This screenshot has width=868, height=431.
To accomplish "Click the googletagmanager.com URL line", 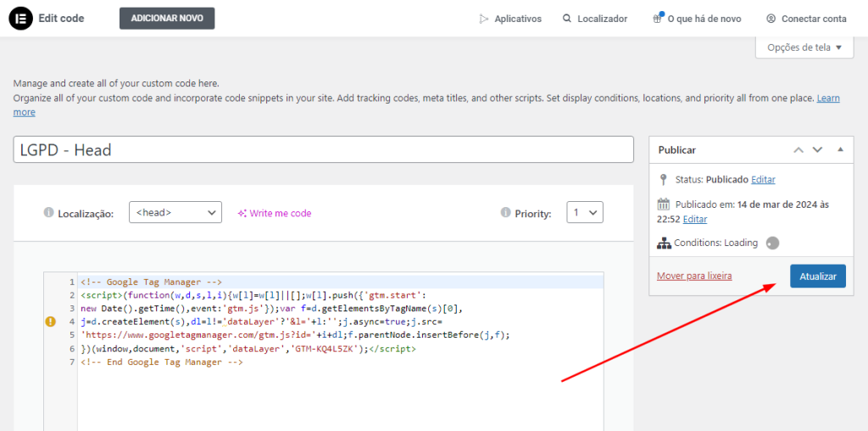I will (x=295, y=335).
